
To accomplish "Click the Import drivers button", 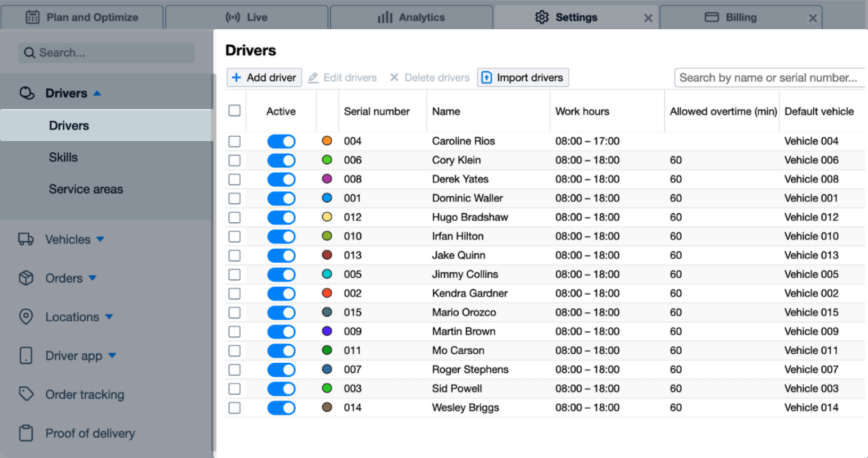I will click(x=523, y=78).
